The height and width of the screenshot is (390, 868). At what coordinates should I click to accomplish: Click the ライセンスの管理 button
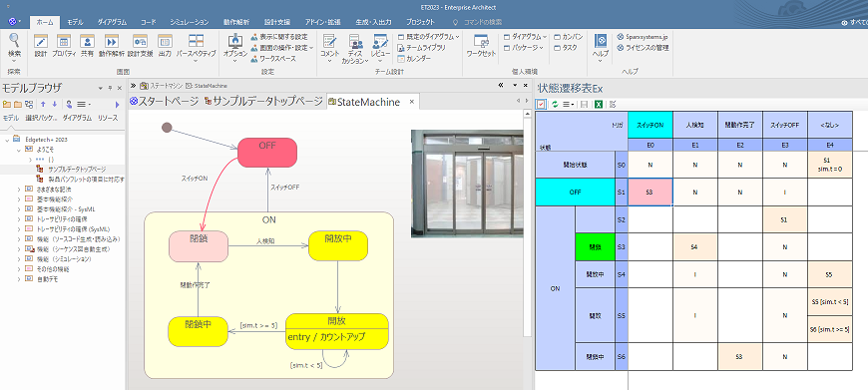tap(644, 48)
